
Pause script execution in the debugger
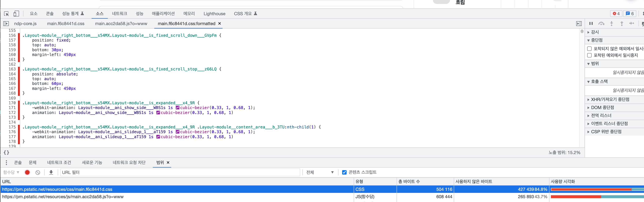tap(591, 23)
